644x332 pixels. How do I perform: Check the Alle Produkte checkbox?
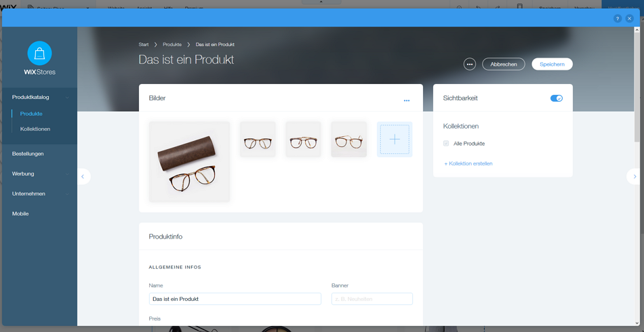pyautogui.click(x=446, y=144)
